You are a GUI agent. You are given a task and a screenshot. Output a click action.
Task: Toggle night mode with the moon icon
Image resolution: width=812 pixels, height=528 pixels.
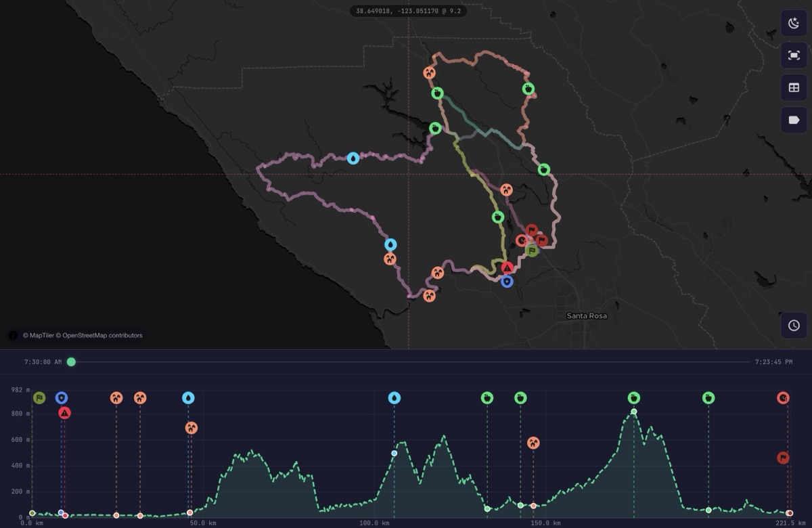pyautogui.click(x=793, y=22)
